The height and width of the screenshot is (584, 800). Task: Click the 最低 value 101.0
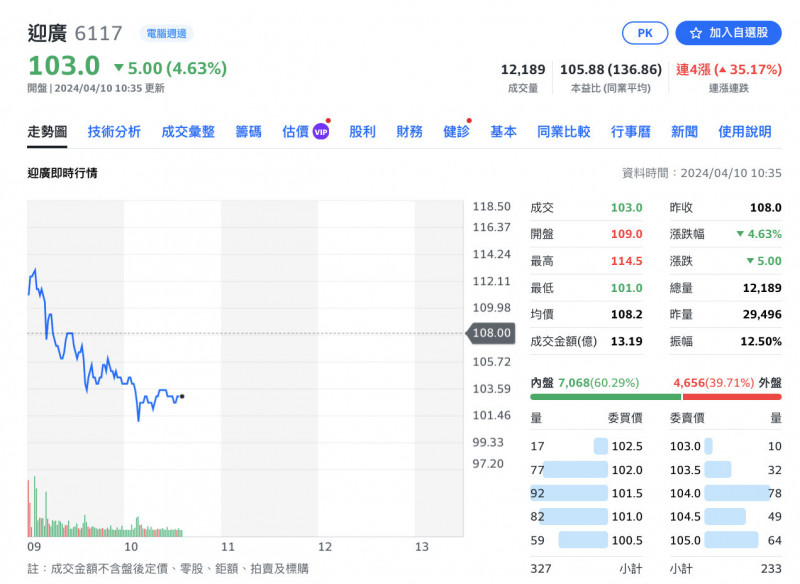pos(627,288)
